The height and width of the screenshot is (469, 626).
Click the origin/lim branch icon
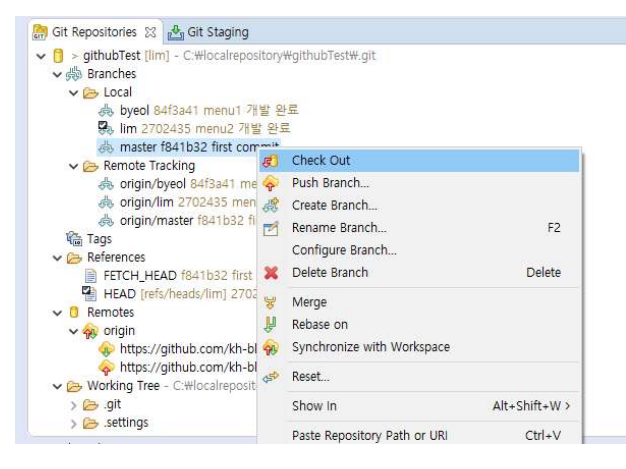tap(106, 202)
